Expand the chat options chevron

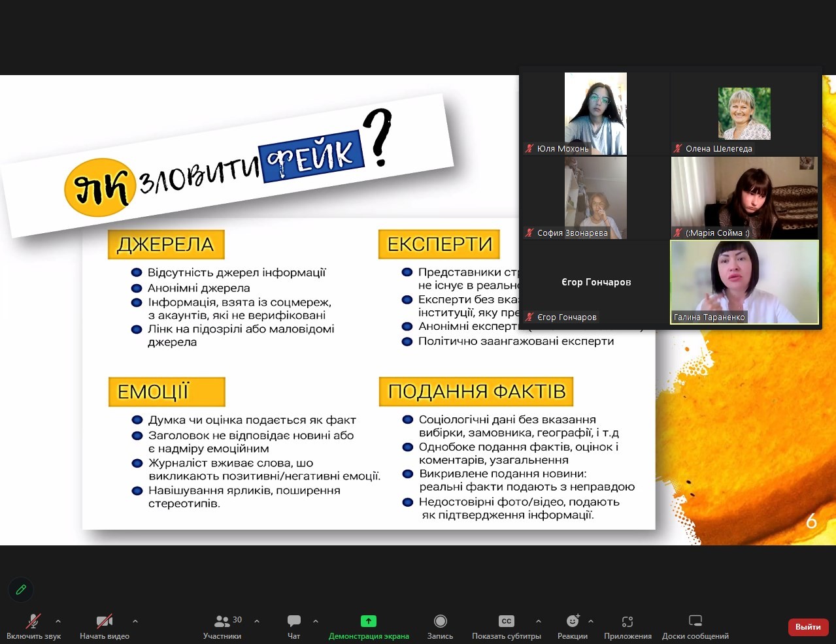(316, 621)
